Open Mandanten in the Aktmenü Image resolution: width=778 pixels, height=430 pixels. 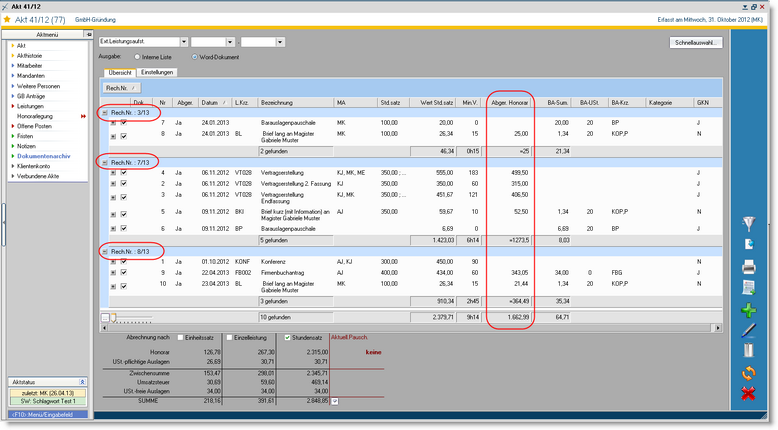[x=31, y=76]
